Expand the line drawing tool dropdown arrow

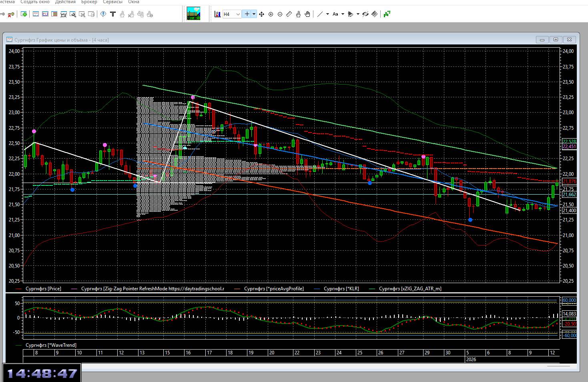pyautogui.click(x=327, y=14)
